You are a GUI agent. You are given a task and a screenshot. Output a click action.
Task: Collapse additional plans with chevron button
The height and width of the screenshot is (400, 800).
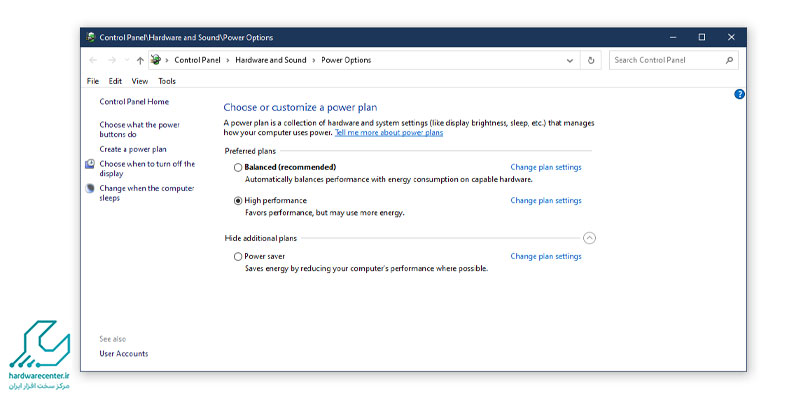589,238
